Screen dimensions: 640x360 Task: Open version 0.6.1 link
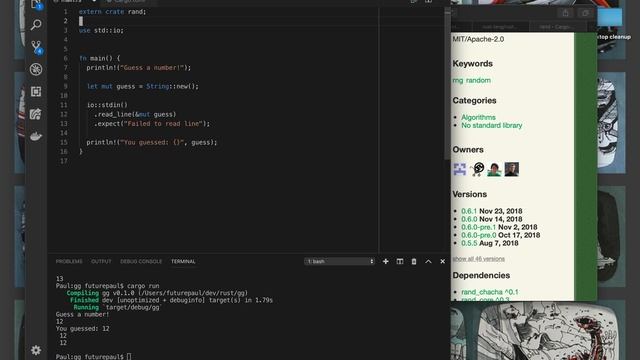click(x=469, y=211)
